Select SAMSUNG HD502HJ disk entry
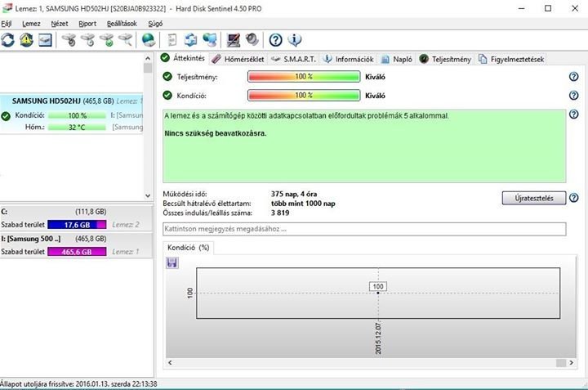The image size is (588, 390). [72, 114]
